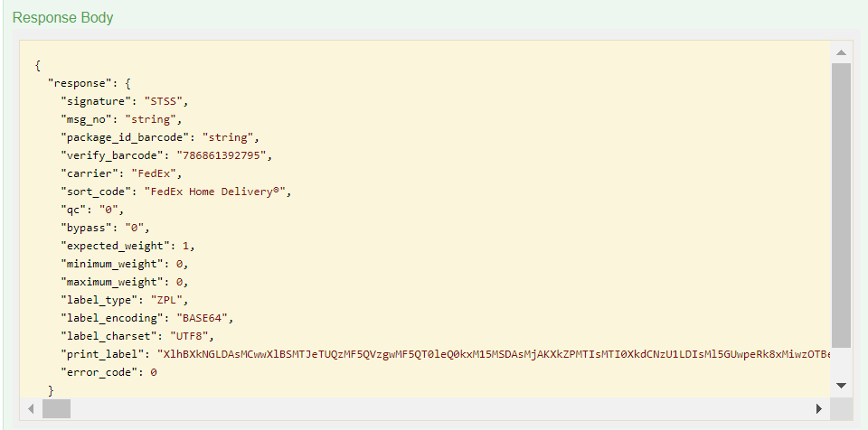
Task: Click the Response Body heading
Action: 62,18
